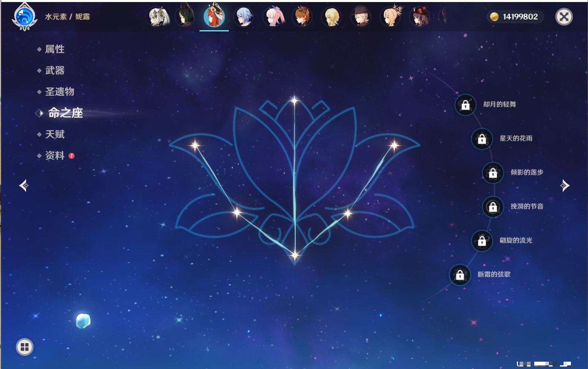Select Nilou's highlighted red-haired avatar
The image size is (588, 369).
click(214, 16)
